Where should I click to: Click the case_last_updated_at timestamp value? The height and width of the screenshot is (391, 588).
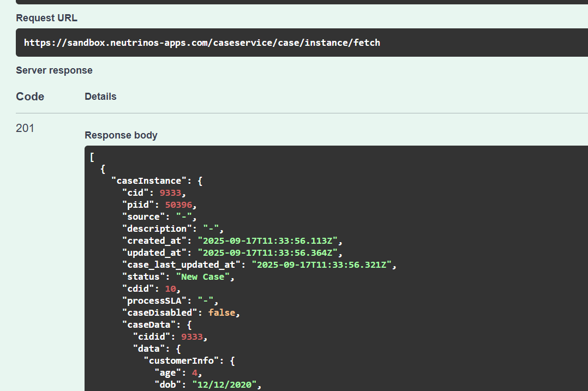[323, 264]
